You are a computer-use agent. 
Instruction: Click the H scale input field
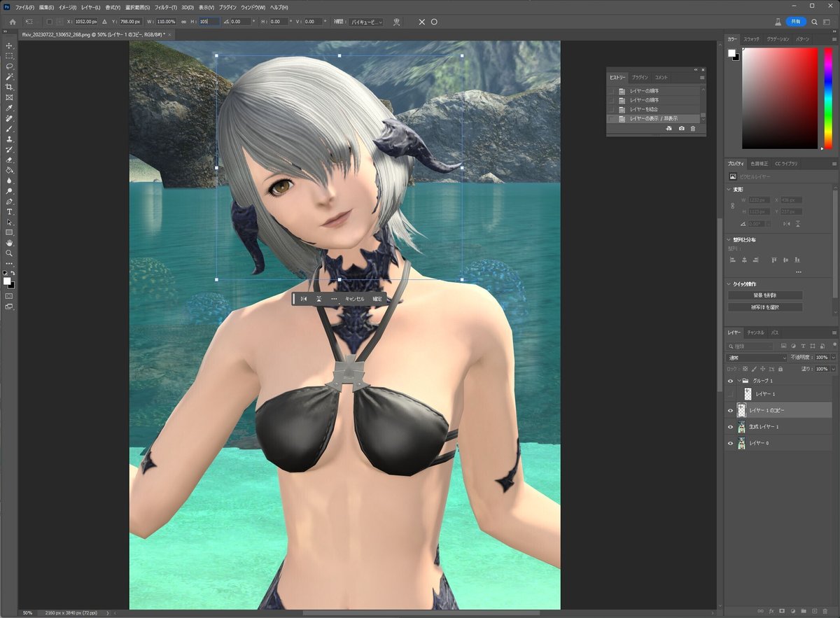coord(209,22)
